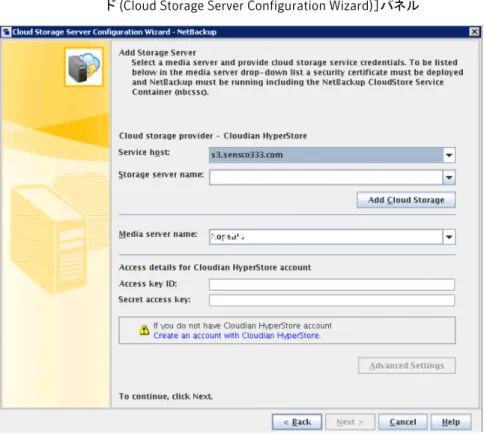
Task: Click the Access key ID label
Action: 148,284
